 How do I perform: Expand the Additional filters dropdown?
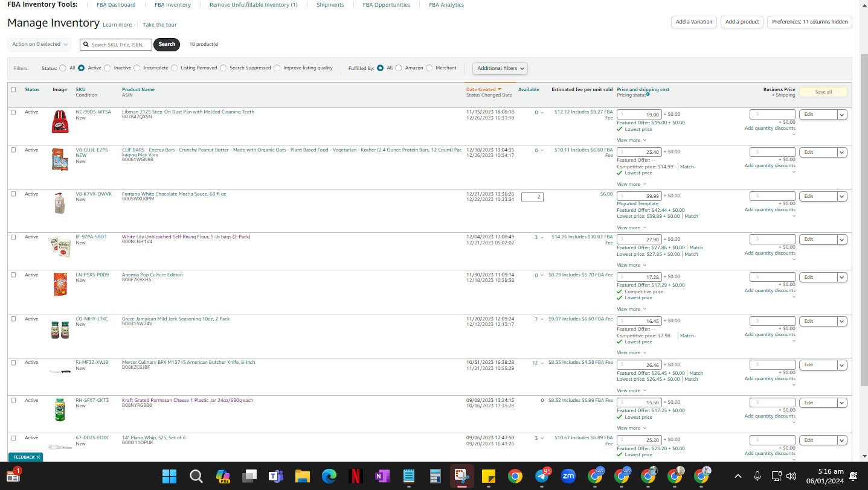[x=500, y=68]
